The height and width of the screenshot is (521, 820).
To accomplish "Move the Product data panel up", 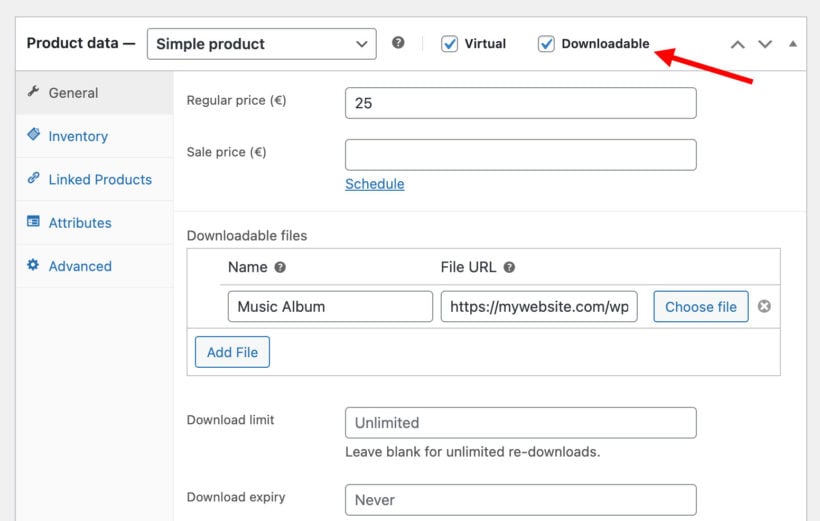I will (x=738, y=44).
